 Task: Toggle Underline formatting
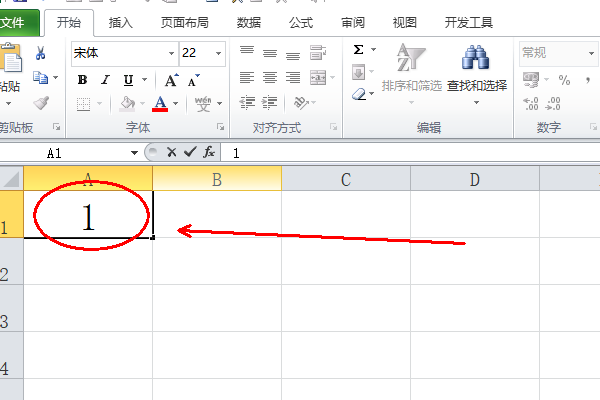pos(129,80)
